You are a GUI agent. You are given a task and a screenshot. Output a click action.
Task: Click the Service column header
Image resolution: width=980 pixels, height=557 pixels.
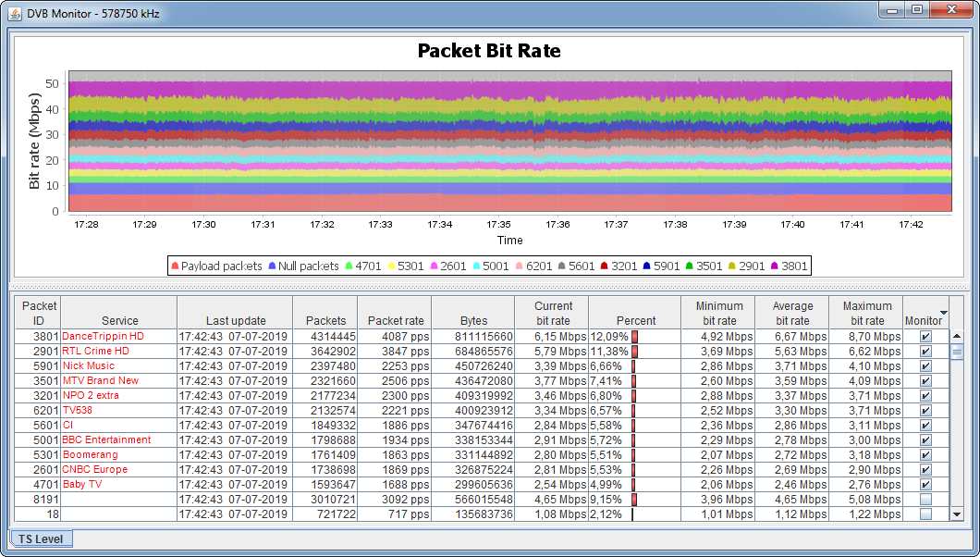tap(119, 320)
